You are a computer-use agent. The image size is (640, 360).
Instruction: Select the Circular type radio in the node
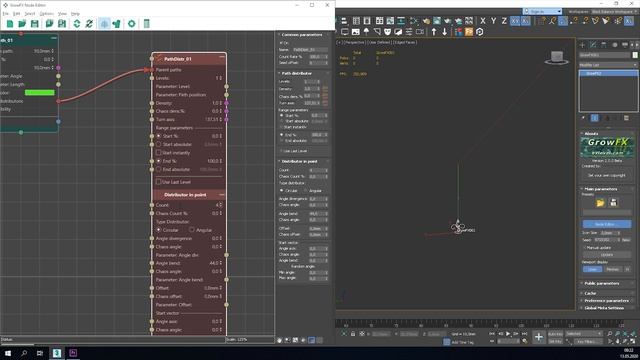point(159,230)
